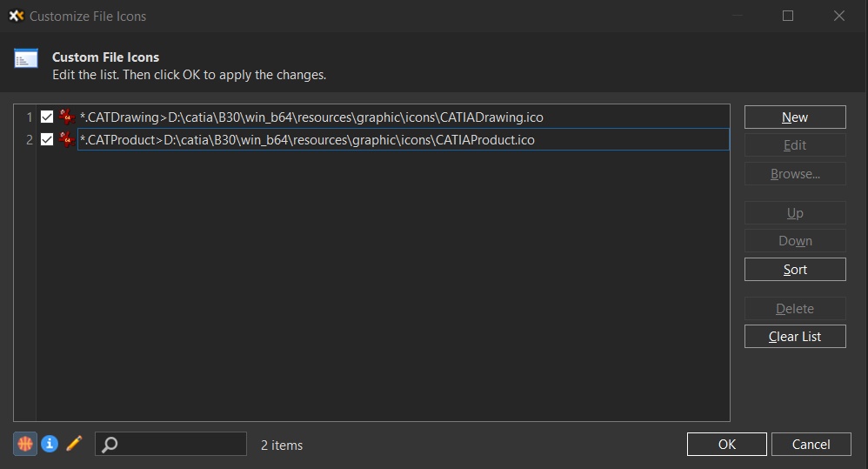Select the *.CATProduct icon path entry
The width and height of the screenshot is (868, 469).
pyautogui.click(x=404, y=139)
